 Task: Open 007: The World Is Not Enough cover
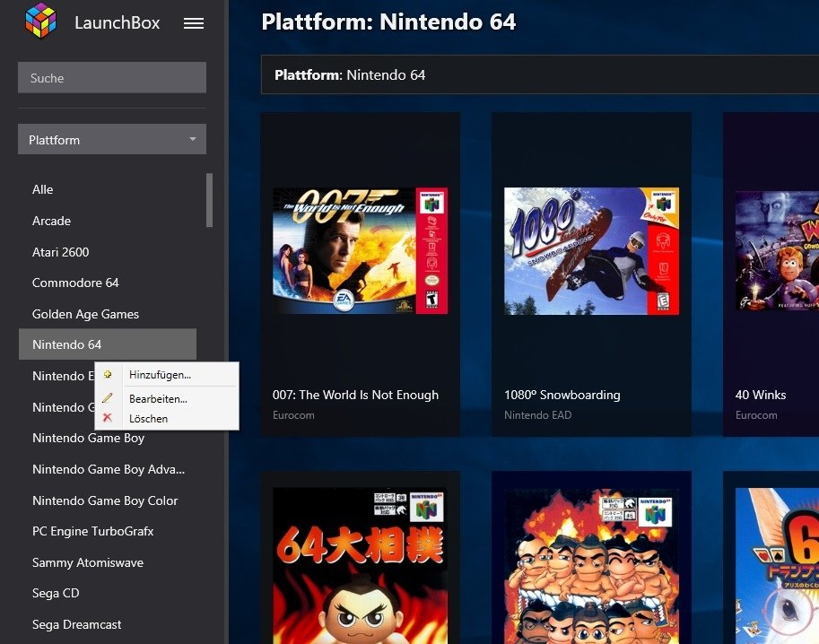361,251
